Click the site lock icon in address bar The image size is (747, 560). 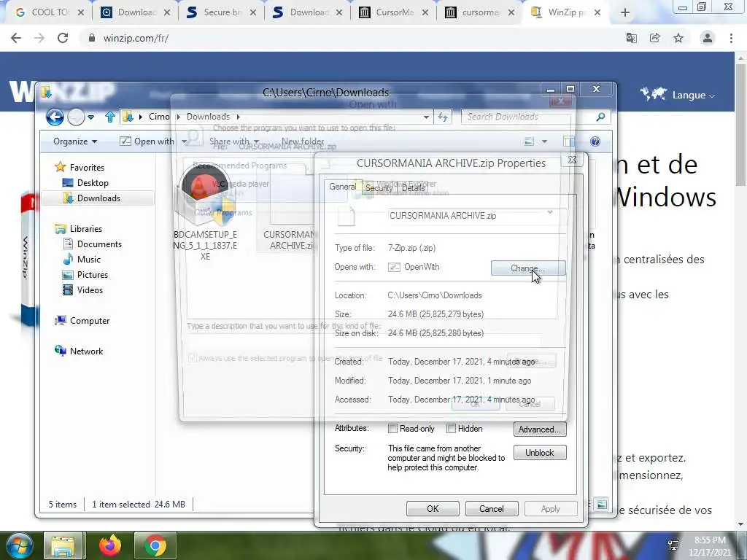[x=92, y=38]
